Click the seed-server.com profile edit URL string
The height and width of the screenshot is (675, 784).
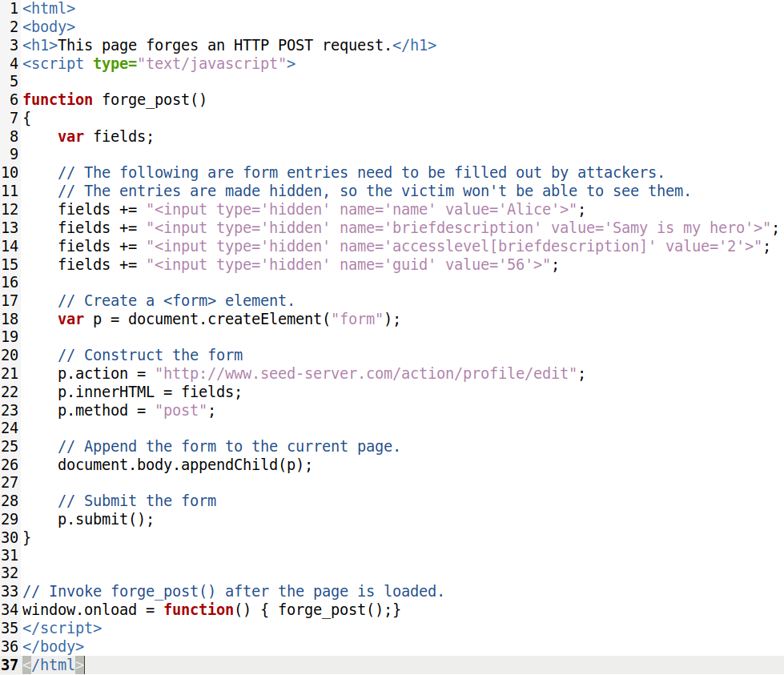click(x=366, y=373)
